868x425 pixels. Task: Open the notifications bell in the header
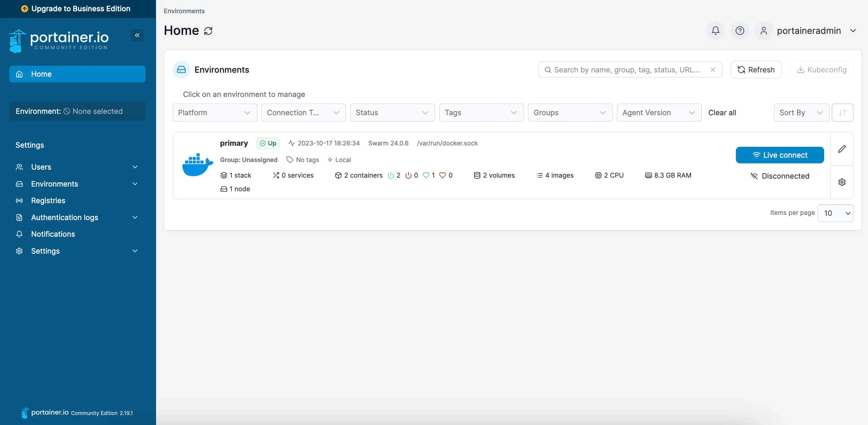coord(715,31)
